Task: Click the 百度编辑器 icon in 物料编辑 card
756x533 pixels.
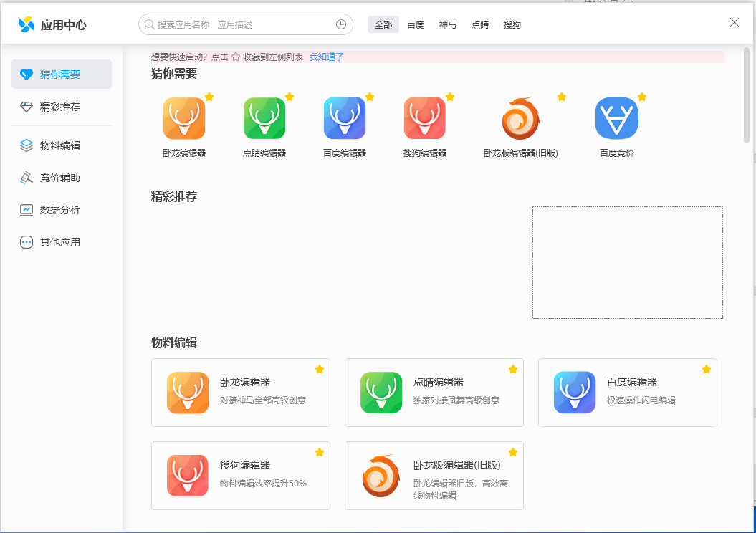Action: point(575,393)
